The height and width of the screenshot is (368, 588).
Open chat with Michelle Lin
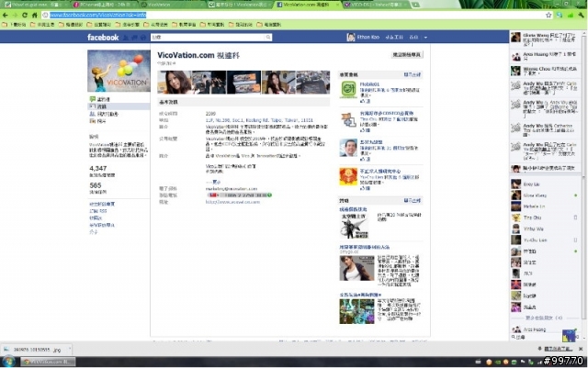coord(545,206)
